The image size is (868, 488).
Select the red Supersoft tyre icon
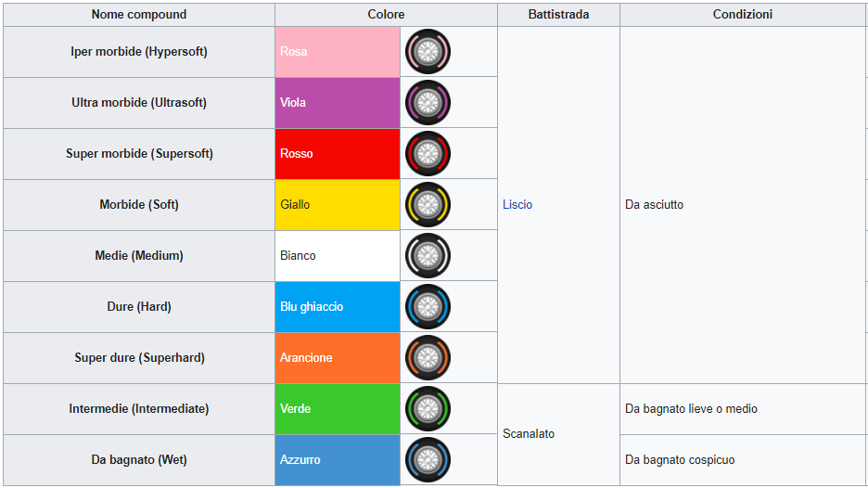[428, 153]
